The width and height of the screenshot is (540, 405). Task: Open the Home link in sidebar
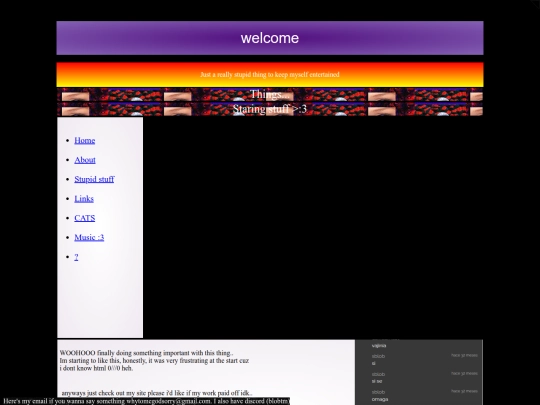pyautogui.click(x=85, y=141)
